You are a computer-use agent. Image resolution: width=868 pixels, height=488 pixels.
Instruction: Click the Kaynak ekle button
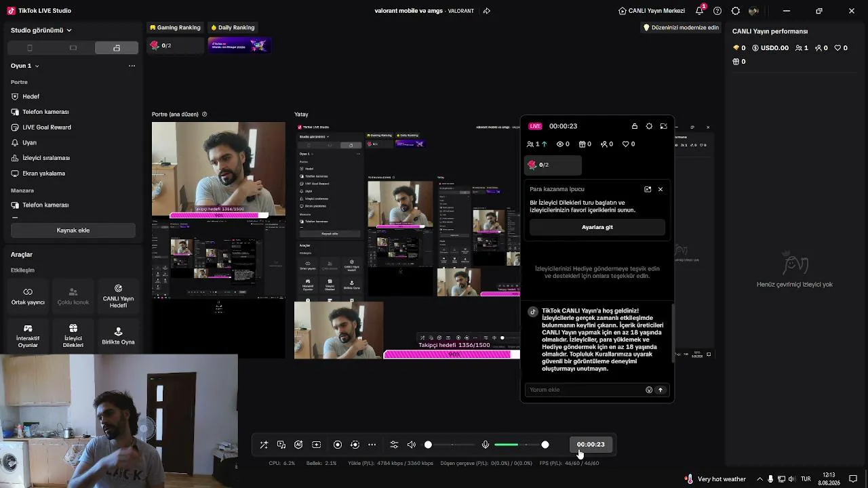pyautogui.click(x=73, y=230)
